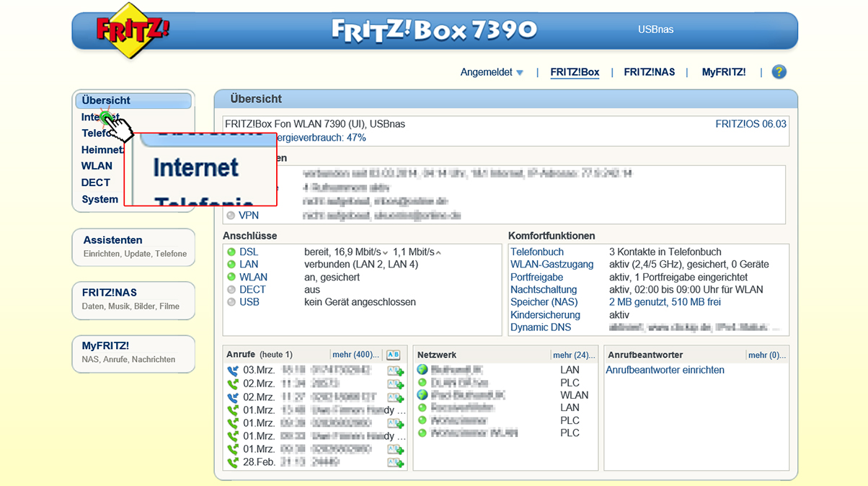
Task: Click the '3 Kontakte in Telefonbuch' text
Action: pyautogui.click(x=665, y=252)
